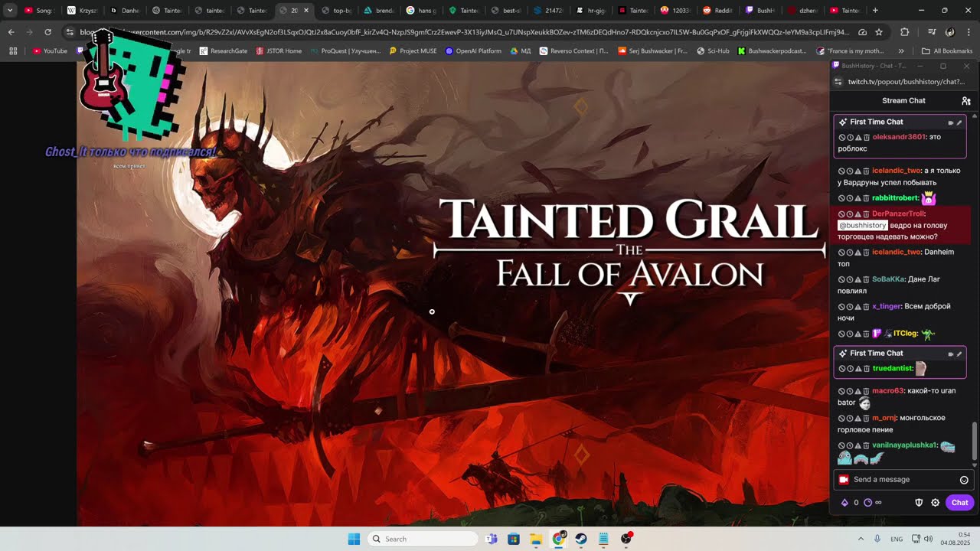This screenshot has height=551, width=980.
Task: Click the @bushhistory mention
Action: click(862, 226)
